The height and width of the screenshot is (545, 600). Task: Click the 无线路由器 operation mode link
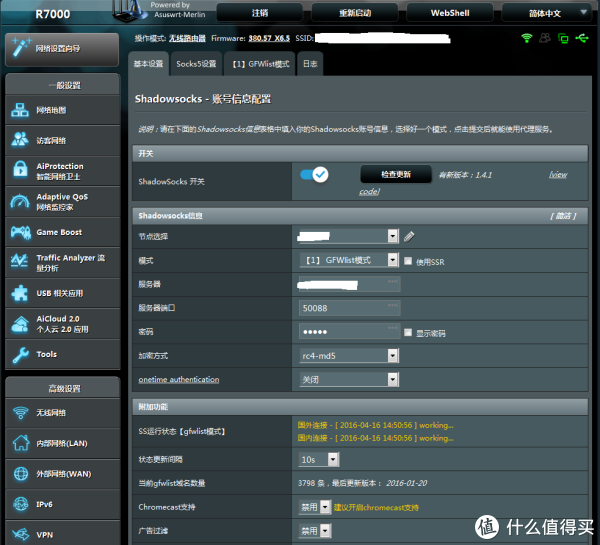pos(187,38)
